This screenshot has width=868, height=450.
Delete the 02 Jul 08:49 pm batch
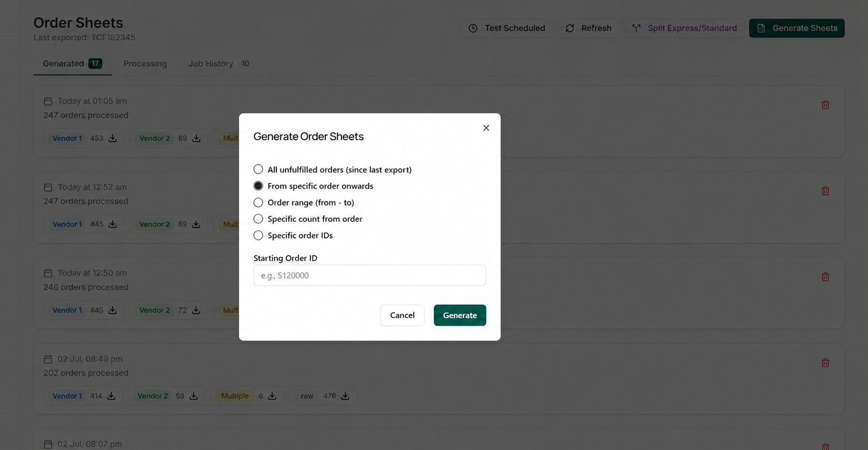pos(825,363)
